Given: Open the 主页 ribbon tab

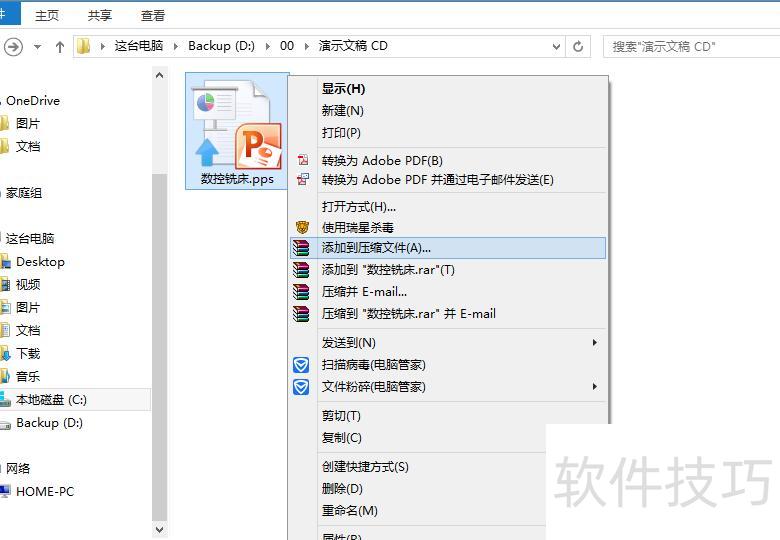Looking at the screenshot, I should 47,15.
